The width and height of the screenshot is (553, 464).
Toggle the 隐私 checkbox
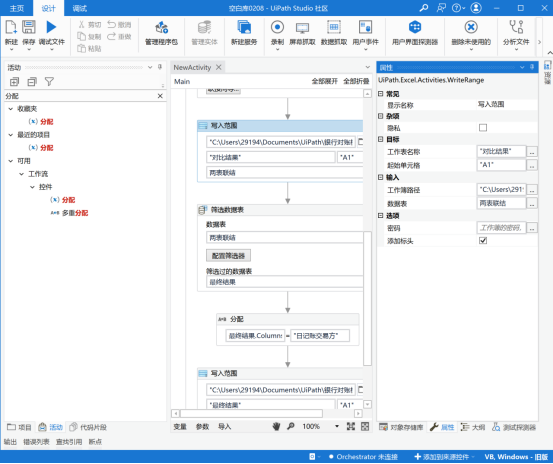click(x=483, y=128)
